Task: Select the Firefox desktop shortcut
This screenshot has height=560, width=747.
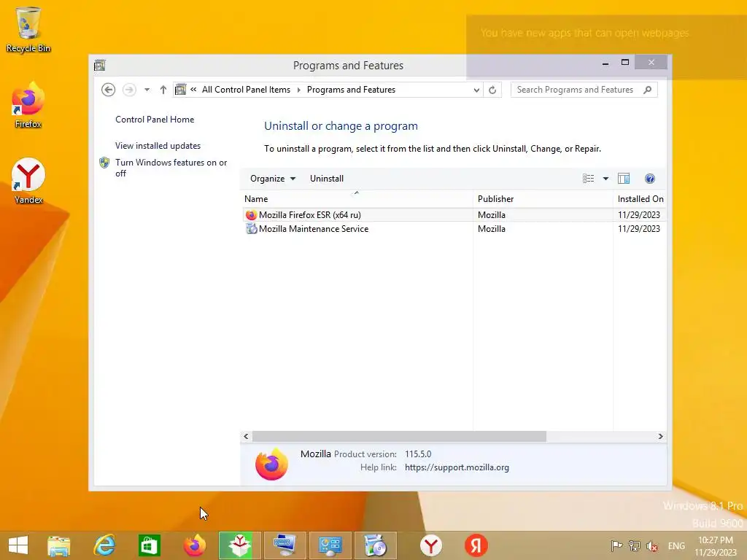Action: [28, 106]
